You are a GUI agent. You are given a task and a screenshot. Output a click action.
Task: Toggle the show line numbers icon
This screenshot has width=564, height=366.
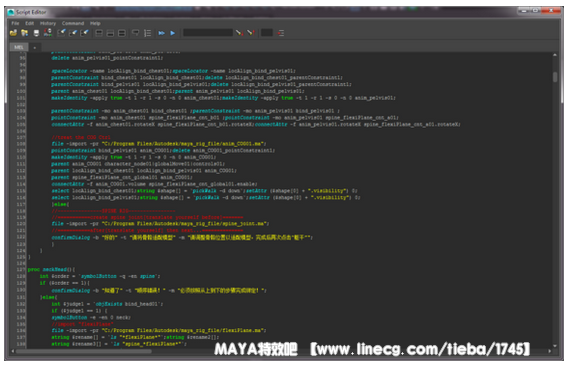pyautogui.click(x=147, y=33)
